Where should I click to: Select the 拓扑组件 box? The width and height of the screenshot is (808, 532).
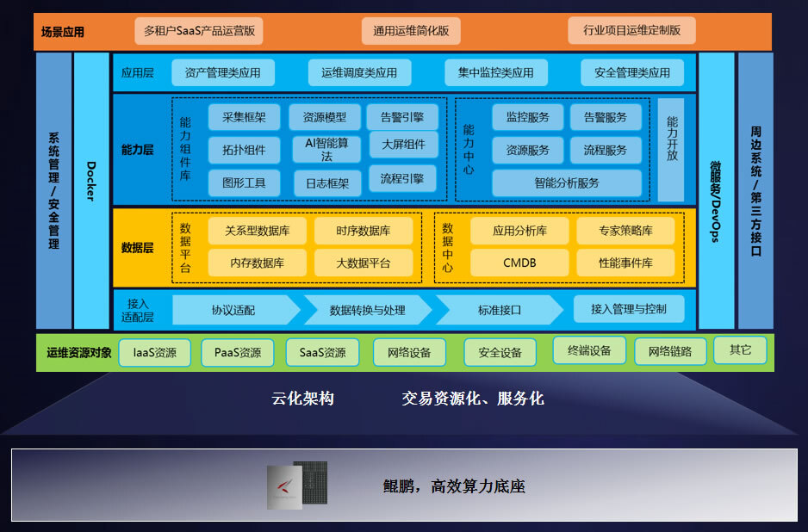click(x=245, y=150)
